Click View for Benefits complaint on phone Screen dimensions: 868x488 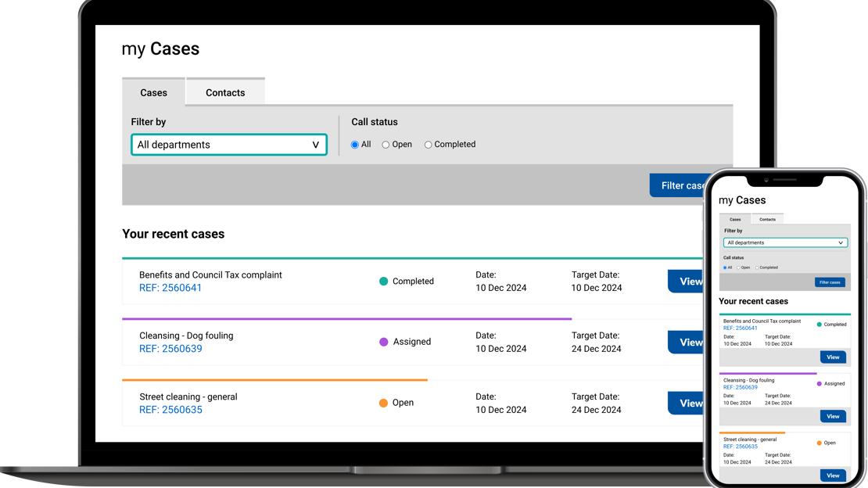[x=832, y=357]
